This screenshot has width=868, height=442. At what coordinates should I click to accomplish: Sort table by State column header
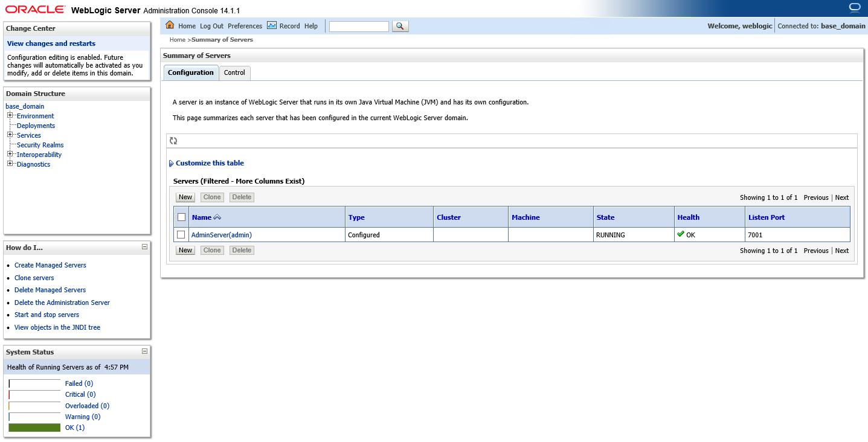[605, 217]
